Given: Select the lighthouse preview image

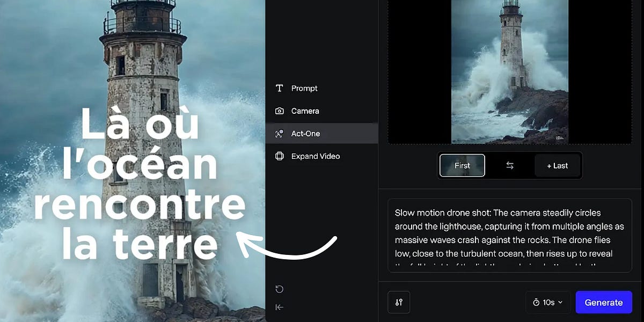Looking at the screenshot, I should click(x=510, y=71).
